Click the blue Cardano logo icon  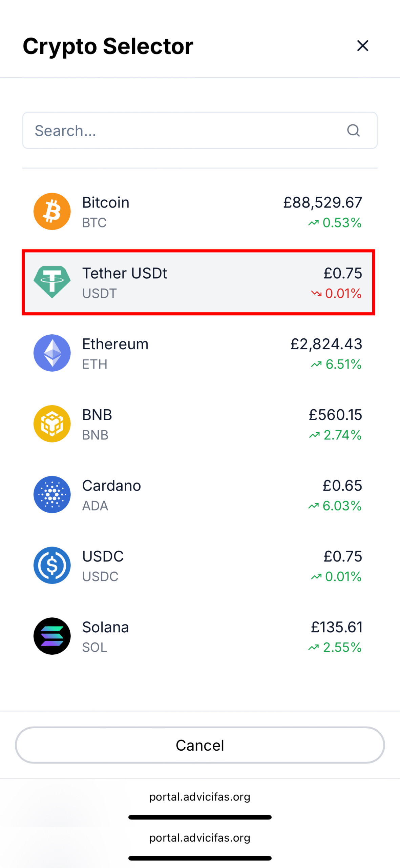[52, 494]
